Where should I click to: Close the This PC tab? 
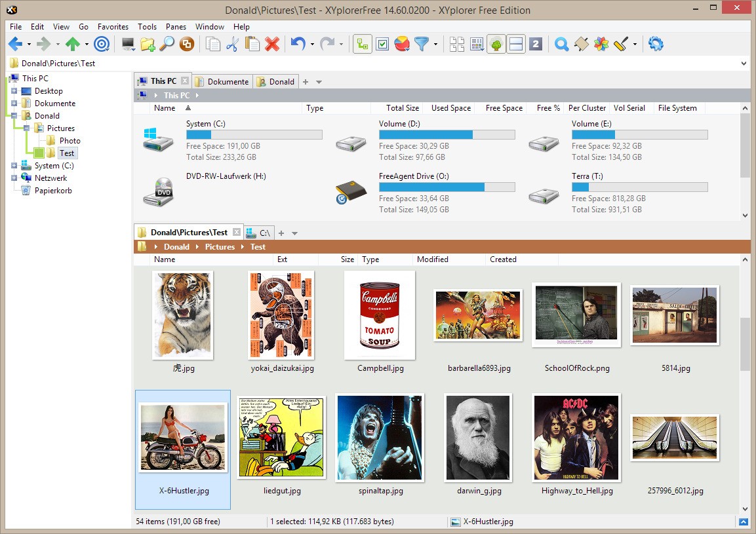185,81
